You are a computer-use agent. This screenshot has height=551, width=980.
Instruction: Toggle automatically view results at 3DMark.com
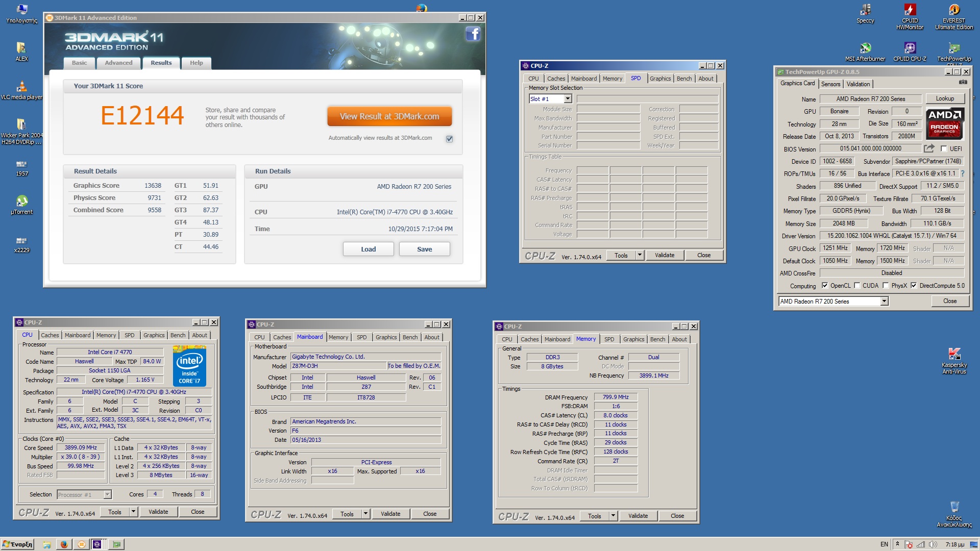(449, 139)
